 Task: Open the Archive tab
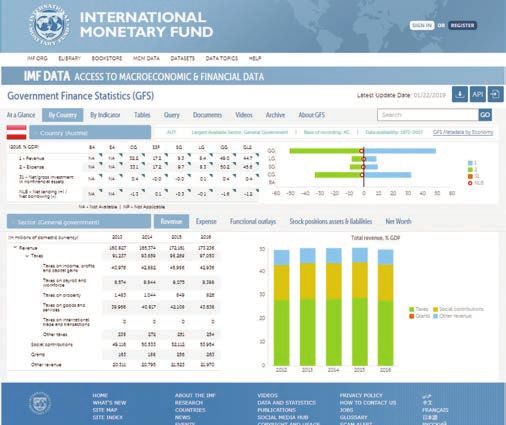(275, 115)
